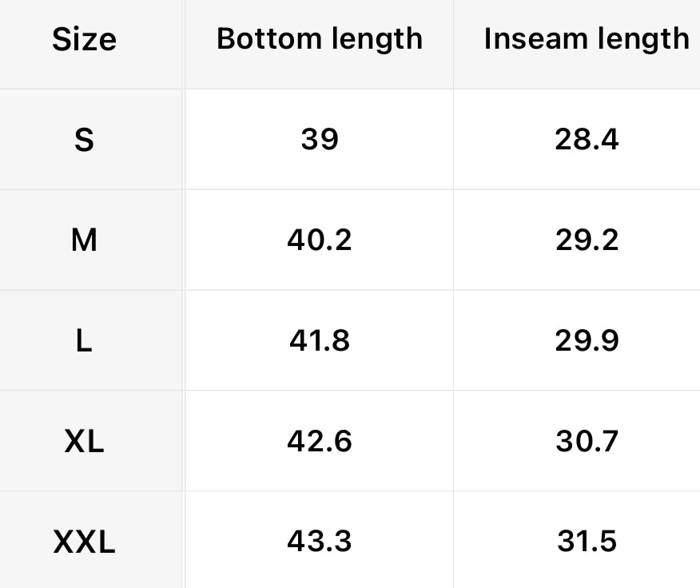Click the word "Inseam" in the header
700x588 pixels.
534,39
